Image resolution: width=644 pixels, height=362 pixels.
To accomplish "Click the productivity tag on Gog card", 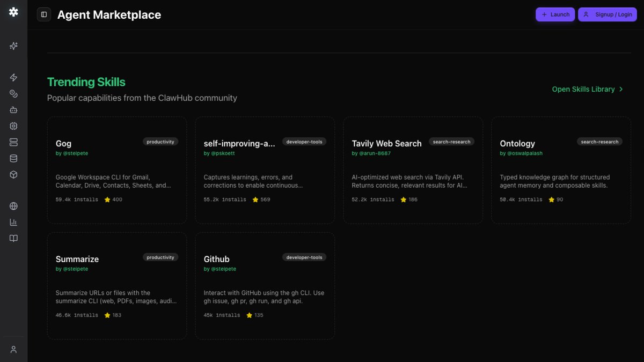I will (160, 142).
